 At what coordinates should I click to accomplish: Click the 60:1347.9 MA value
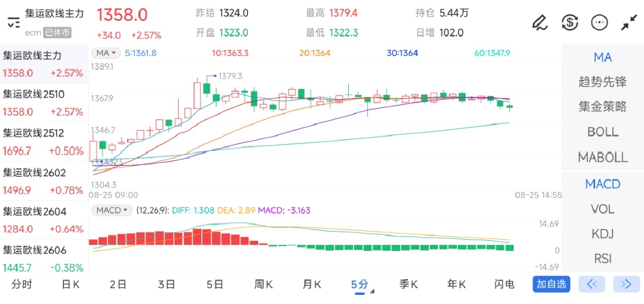492,53
